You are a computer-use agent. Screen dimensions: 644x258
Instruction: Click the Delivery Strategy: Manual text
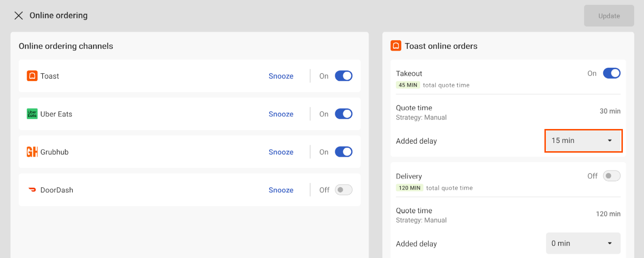pyautogui.click(x=421, y=220)
